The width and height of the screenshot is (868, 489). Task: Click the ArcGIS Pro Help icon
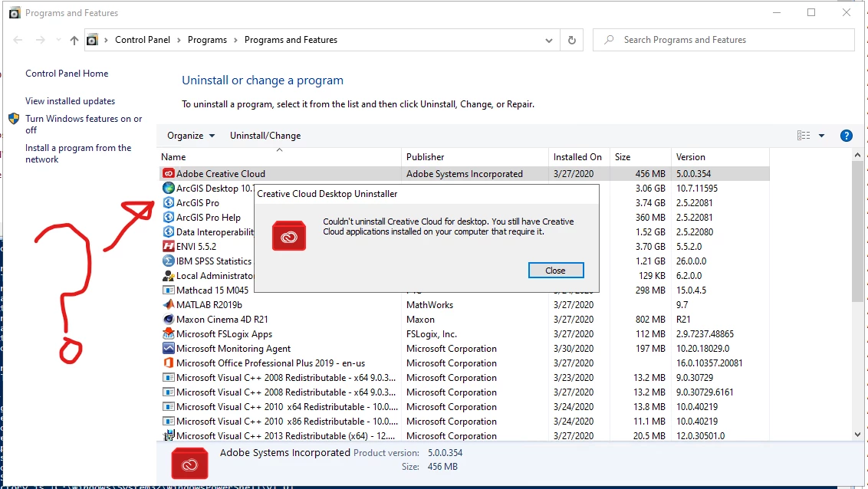point(168,218)
